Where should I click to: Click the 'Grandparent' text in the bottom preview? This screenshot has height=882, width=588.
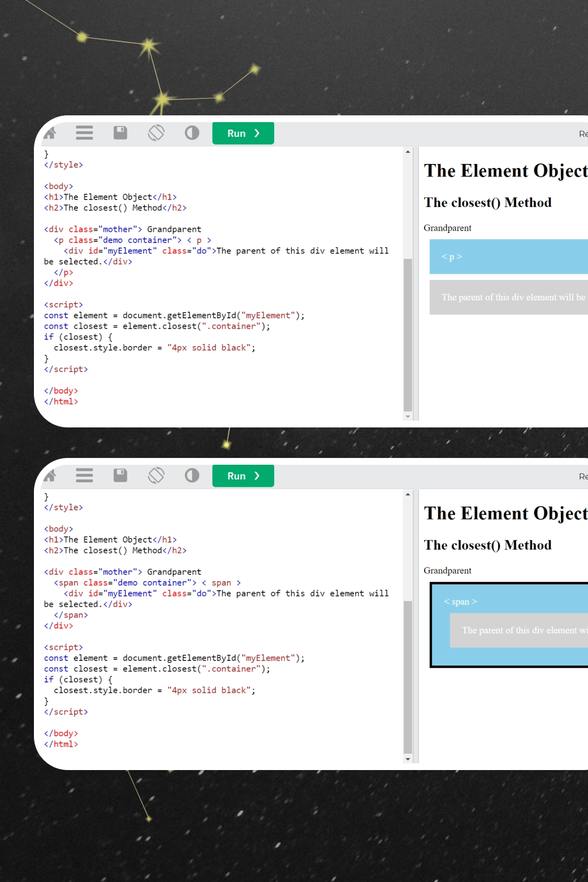coord(447,570)
